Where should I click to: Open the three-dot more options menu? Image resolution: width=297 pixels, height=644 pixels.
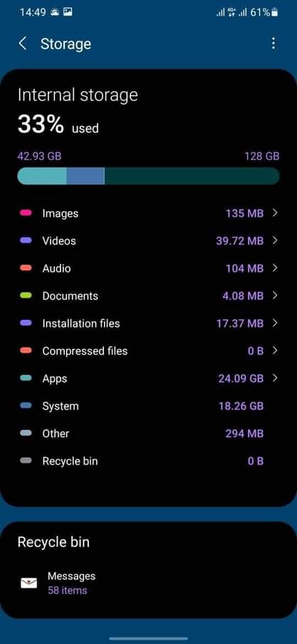tap(273, 43)
